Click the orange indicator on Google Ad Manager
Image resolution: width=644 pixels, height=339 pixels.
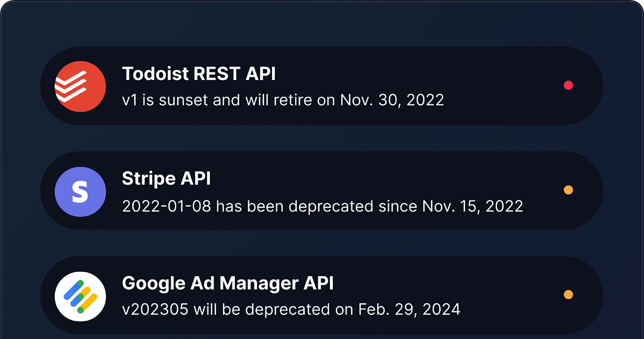point(567,294)
